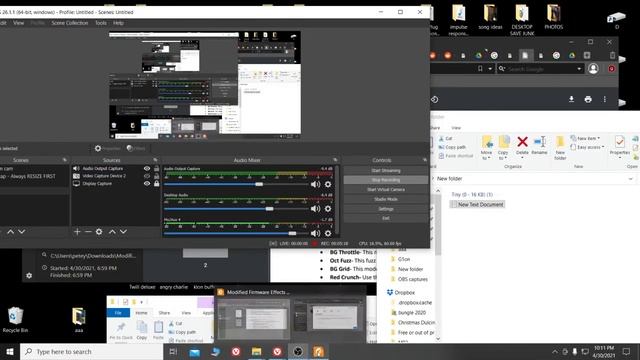Screen dimensions: 640x360
Task: Open Filters button above Sources panel
Action: (136, 149)
